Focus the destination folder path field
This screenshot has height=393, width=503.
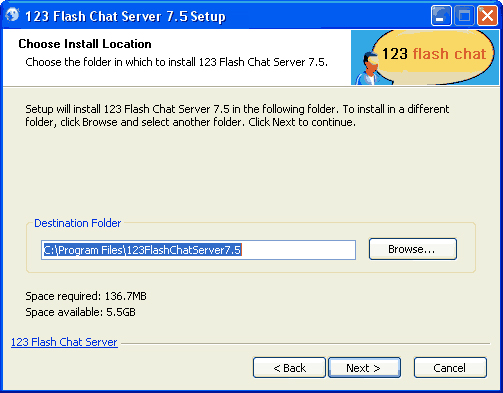198,250
